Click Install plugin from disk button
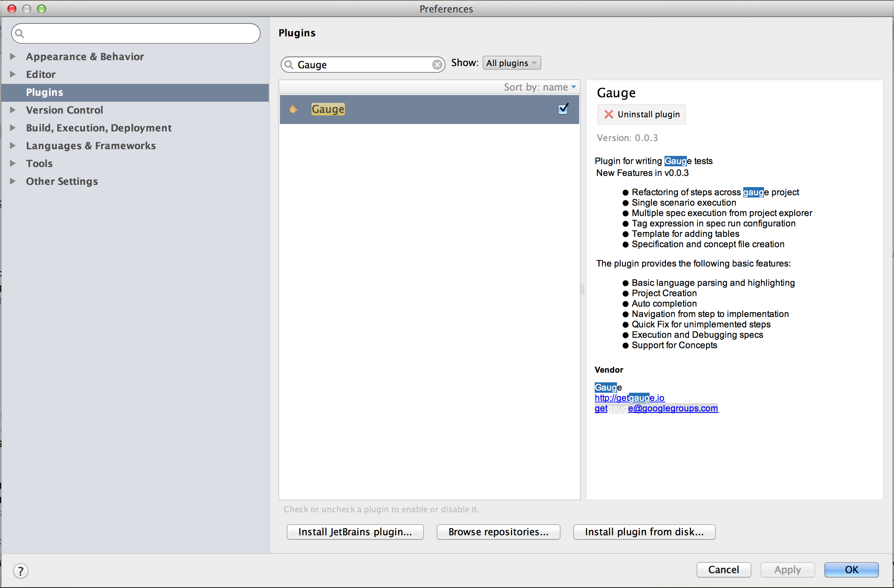This screenshot has height=588, width=894. [644, 532]
